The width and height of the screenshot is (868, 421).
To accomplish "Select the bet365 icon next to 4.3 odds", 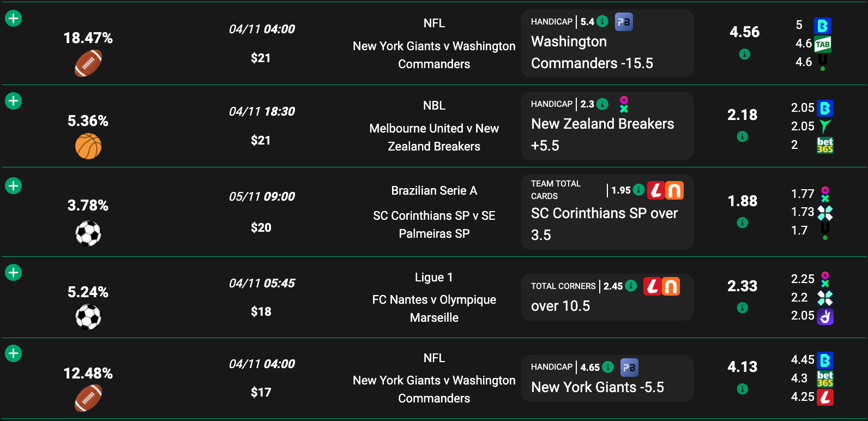I will [825, 378].
